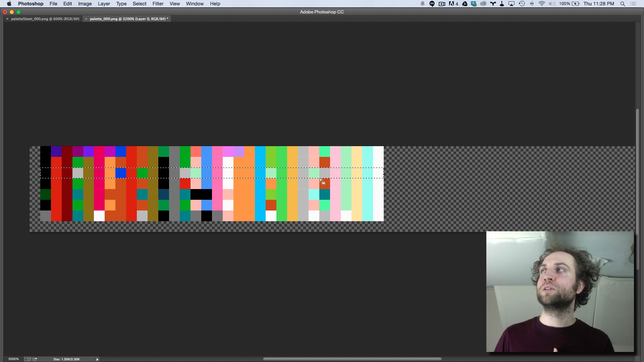Open the Creative Cloud menu bar icon

pyautogui.click(x=483, y=4)
